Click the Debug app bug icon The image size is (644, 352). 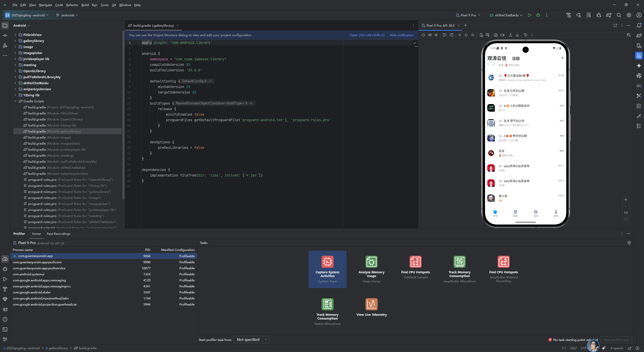pos(538,15)
